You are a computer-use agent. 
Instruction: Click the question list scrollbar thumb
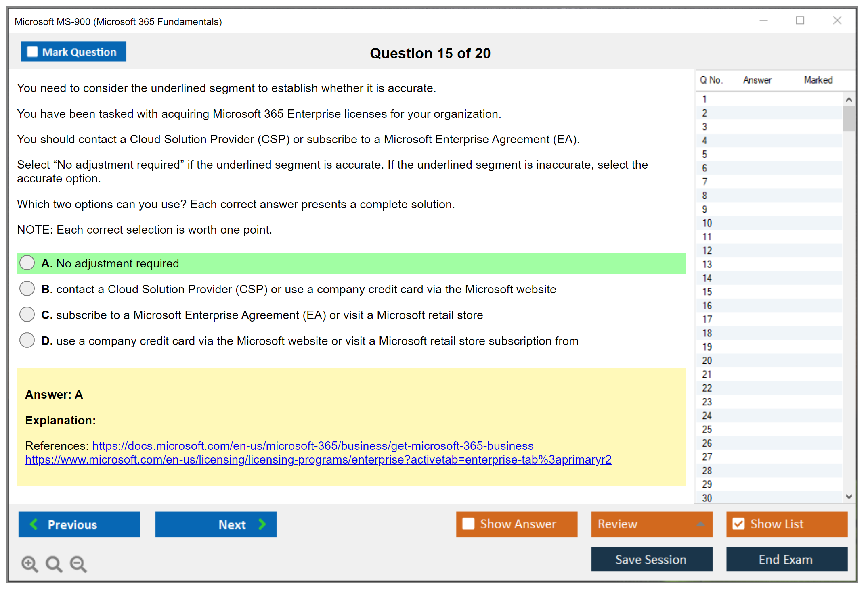(x=849, y=119)
